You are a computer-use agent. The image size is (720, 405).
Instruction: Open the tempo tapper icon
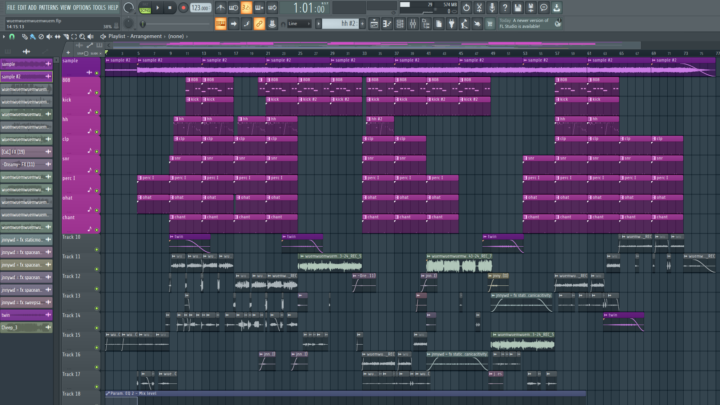[x=464, y=24]
